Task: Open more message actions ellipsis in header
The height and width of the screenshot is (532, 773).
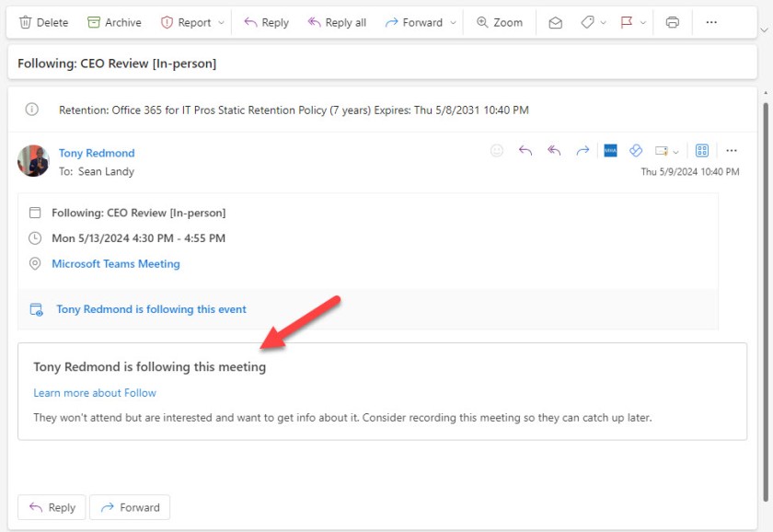Action: (732, 150)
